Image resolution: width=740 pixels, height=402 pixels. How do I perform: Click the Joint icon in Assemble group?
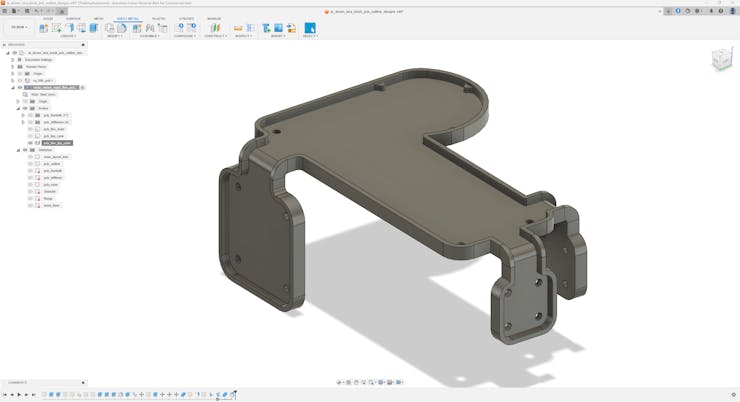[x=150, y=28]
